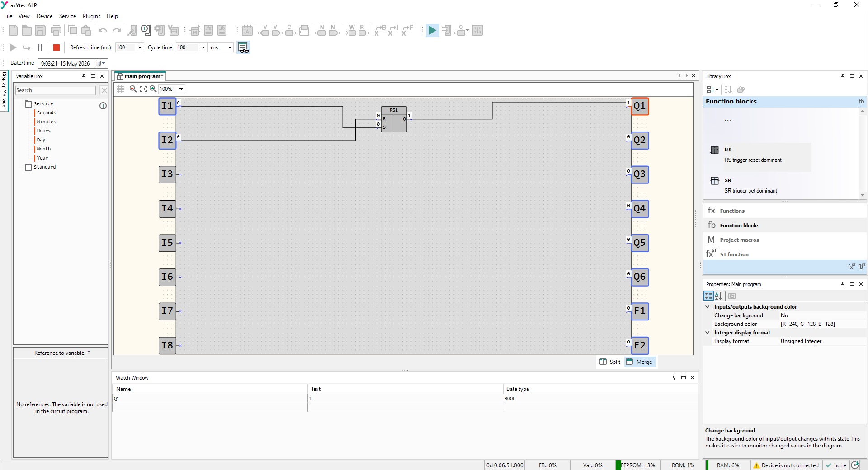Viewport: 868px width, 470px height.
Task: Select the Q1 output block
Action: [x=640, y=106]
